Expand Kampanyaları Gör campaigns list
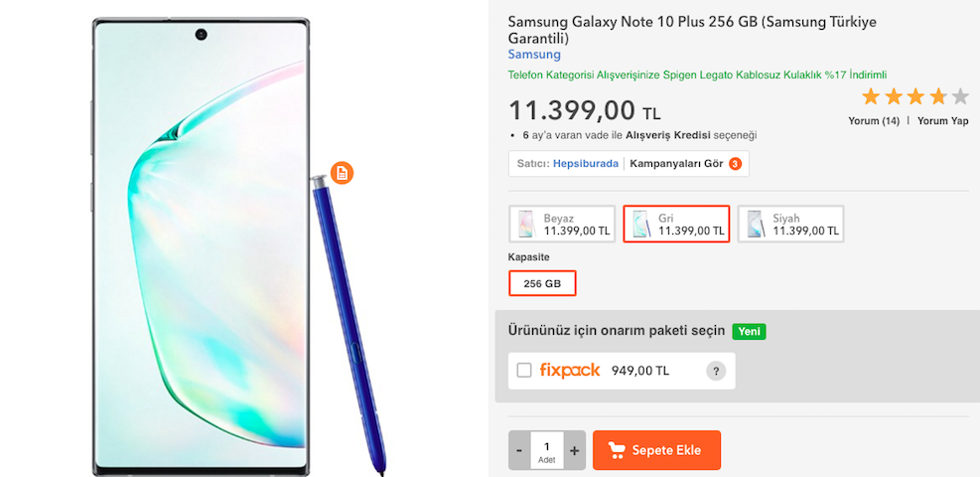The height and width of the screenshot is (477, 980). pos(675,164)
